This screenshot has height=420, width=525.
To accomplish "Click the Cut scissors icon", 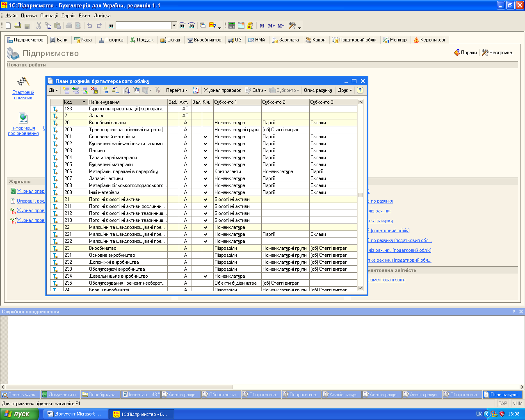I will coord(39,25).
